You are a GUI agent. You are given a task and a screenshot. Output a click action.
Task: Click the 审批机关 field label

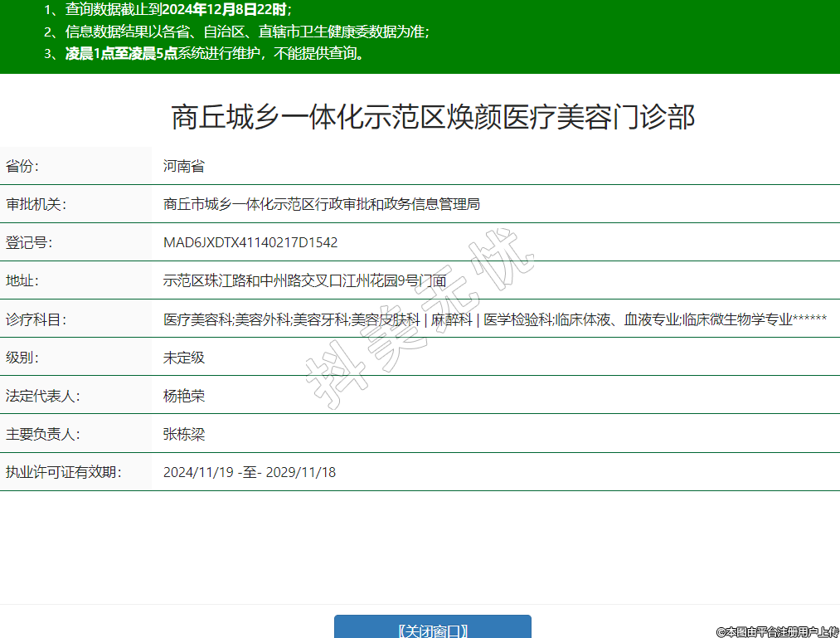[x=36, y=204]
